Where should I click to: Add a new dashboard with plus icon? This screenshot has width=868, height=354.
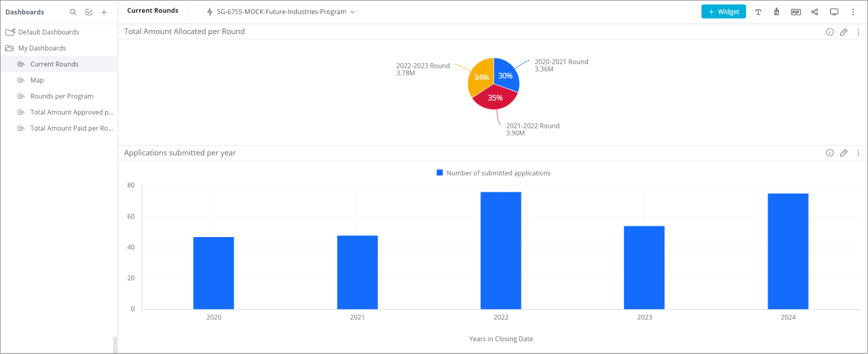[x=104, y=12]
